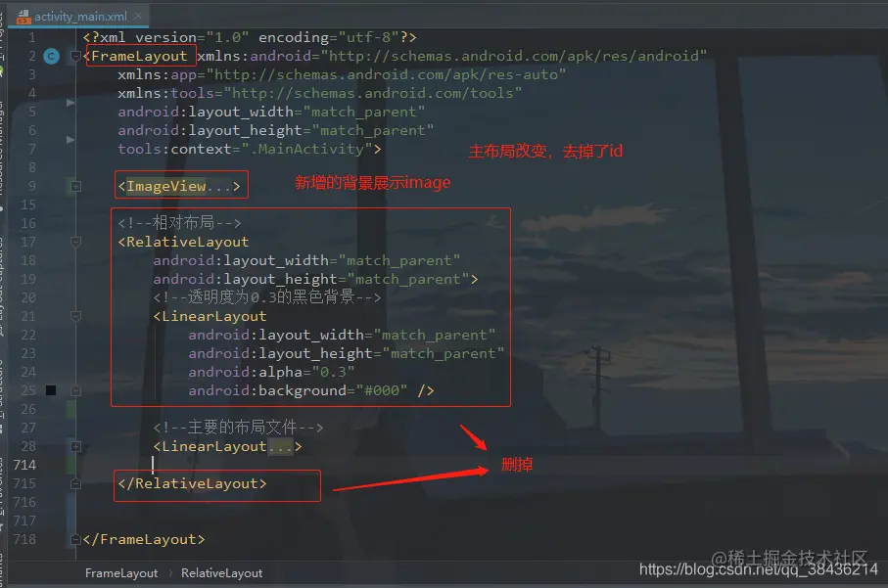Expand the folded LinearLayout block on line 28
The width and height of the screenshot is (888, 588).
pos(75,446)
